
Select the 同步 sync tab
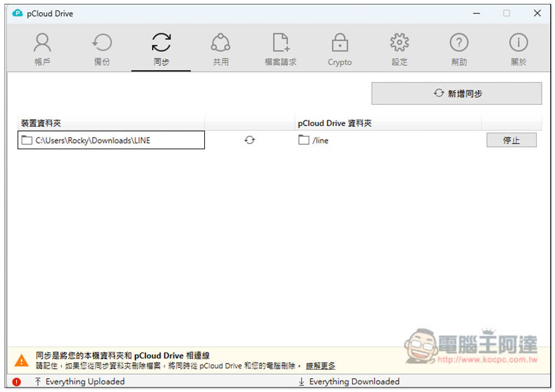pos(161,49)
